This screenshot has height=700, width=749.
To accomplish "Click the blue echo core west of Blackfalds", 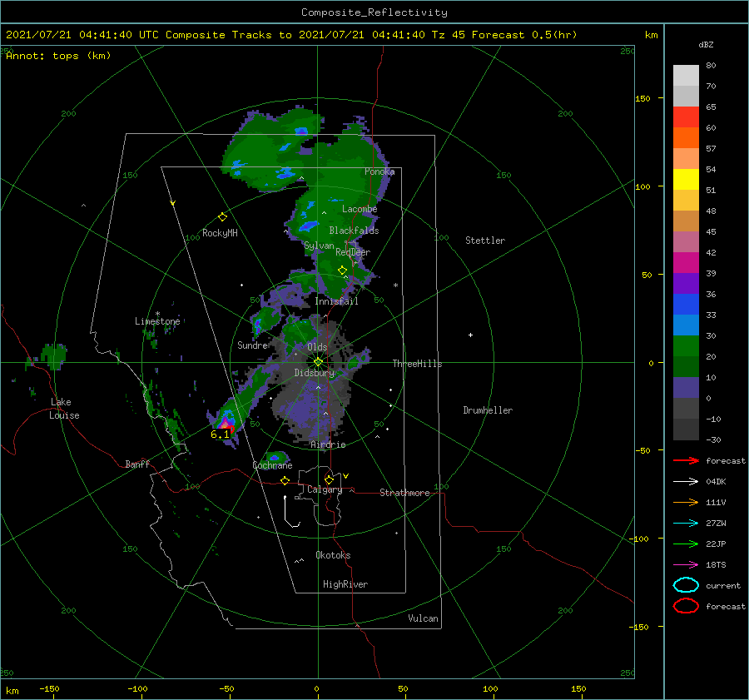I will (x=309, y=226).
